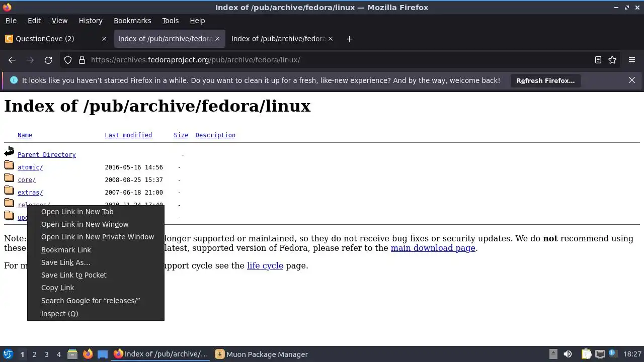Choose Open Link in New Window
This screenshot has width=644, height=362.
coord(96,224)
